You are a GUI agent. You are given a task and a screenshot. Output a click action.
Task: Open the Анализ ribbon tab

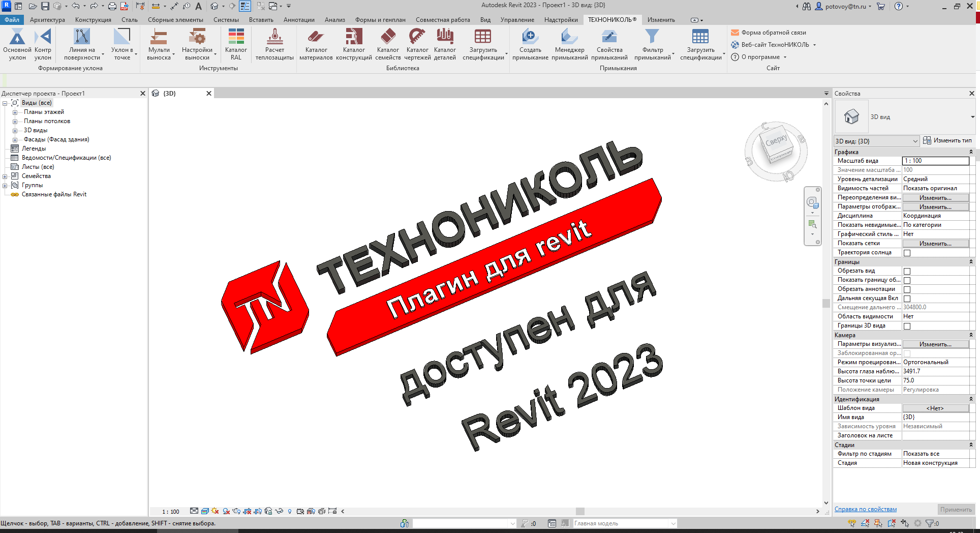click(x=334, y=19)
